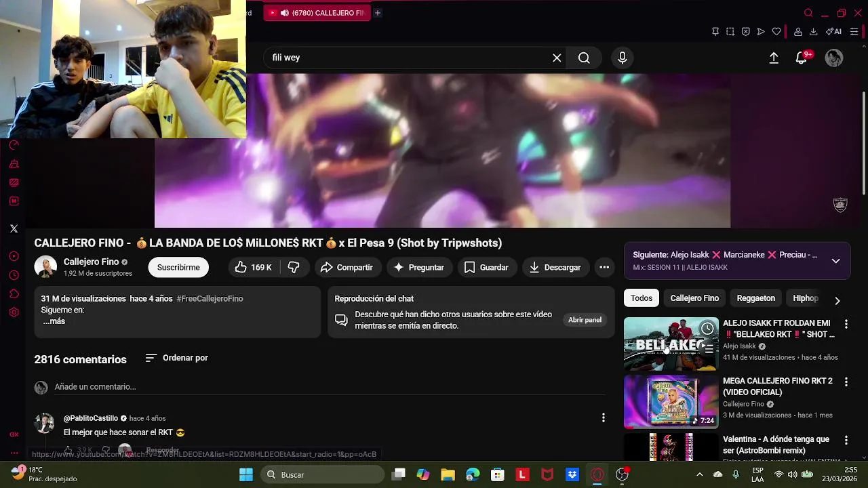The width and height of the screenshot is (868, 488).
Task: Open Opera GX sidebar GX Control speedometer icon
Action: [14, 145]
